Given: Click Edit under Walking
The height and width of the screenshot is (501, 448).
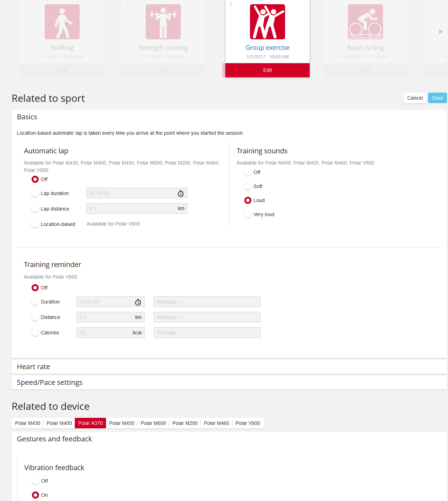Looking at the screenshot, I should point(62,70).
